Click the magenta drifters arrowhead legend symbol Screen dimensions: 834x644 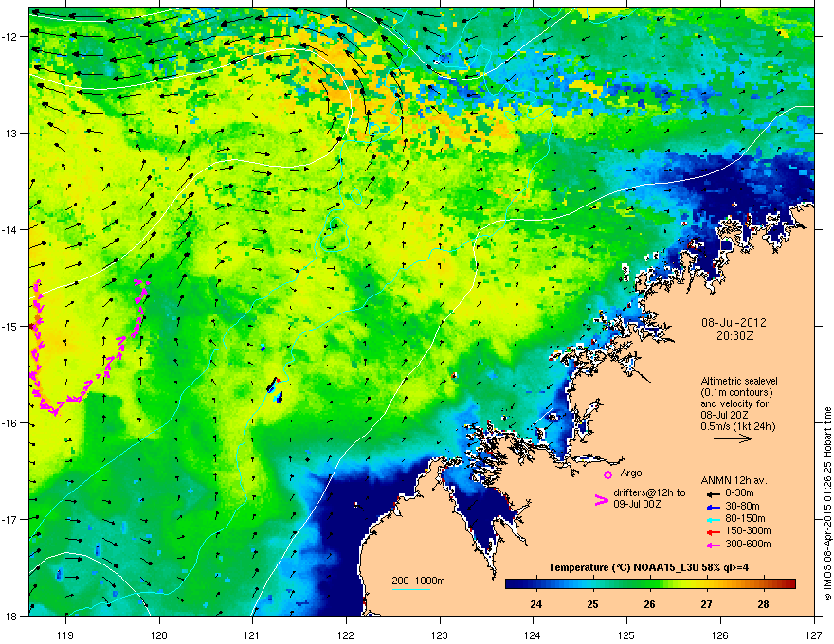[x=602, y=500]
